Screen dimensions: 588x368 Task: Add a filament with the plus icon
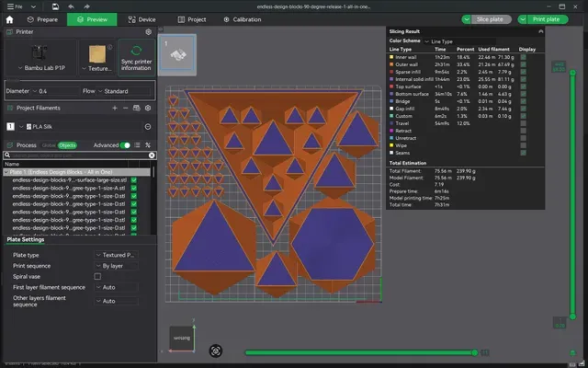[115, 109]
